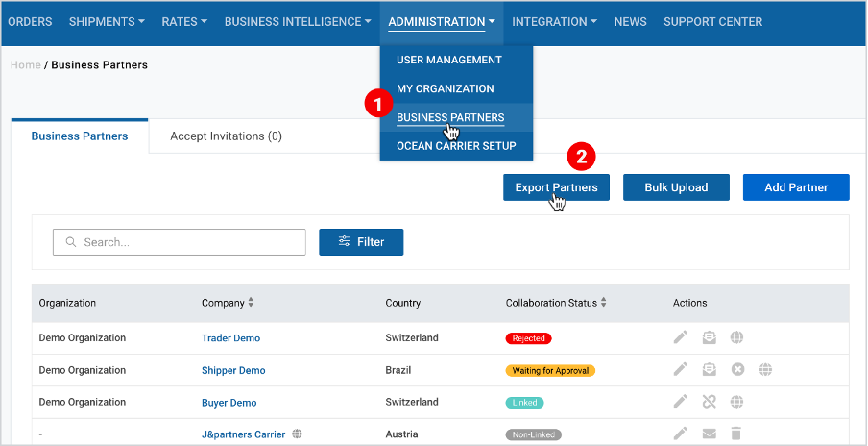868x446 pixels.
Task: Click the globe icon in Trader Demo row
Action: [736, 337]
